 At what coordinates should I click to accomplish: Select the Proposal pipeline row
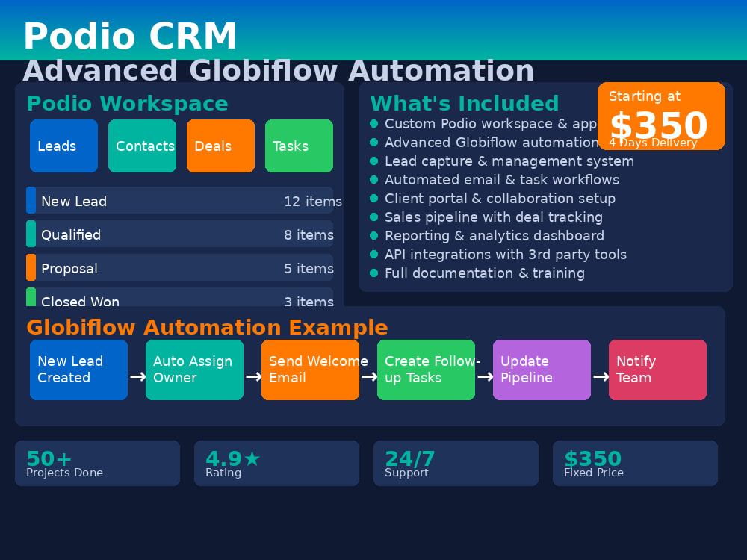[x=179, y=267]
